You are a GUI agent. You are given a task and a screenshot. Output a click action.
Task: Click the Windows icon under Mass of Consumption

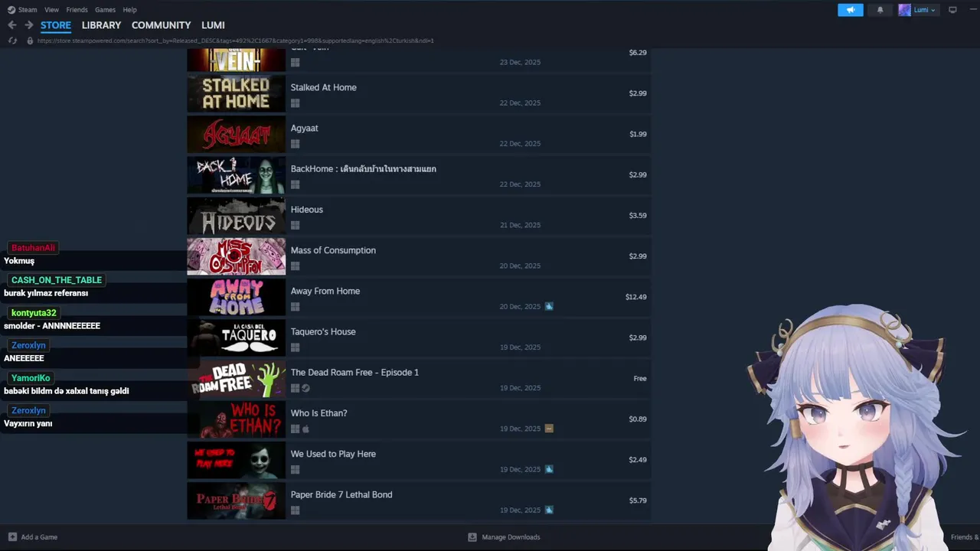click(295, 266)
